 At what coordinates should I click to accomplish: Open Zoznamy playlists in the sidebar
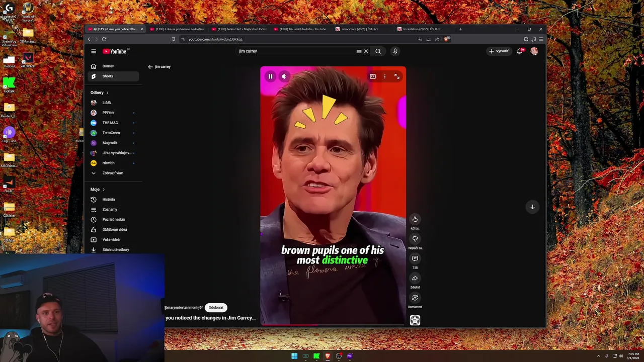(x=113, y=210)
